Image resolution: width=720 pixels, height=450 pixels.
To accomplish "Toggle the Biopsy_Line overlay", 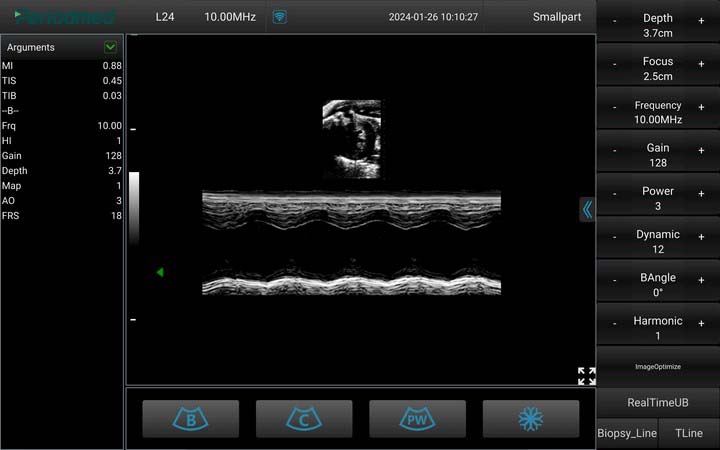I will click(x=627, y=433).
